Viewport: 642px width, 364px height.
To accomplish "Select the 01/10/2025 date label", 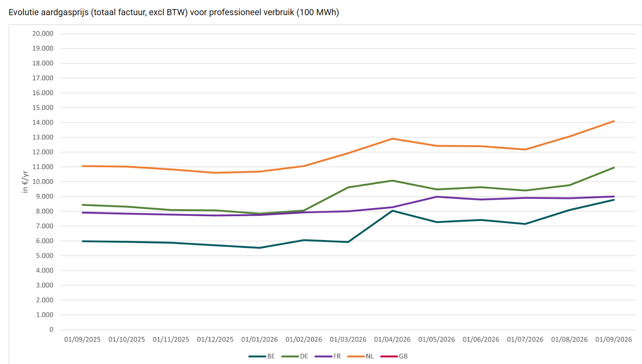I will [x=127, y=339].
